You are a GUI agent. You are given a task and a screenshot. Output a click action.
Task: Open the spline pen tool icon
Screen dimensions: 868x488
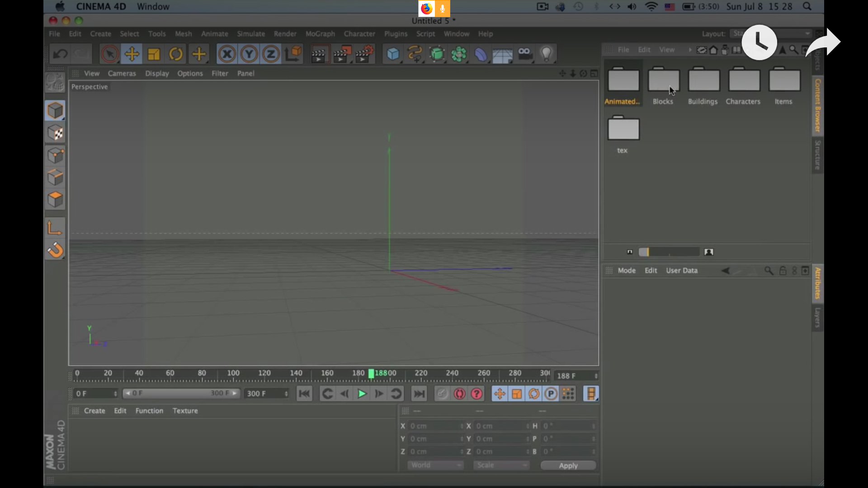[x=415, y=54]
